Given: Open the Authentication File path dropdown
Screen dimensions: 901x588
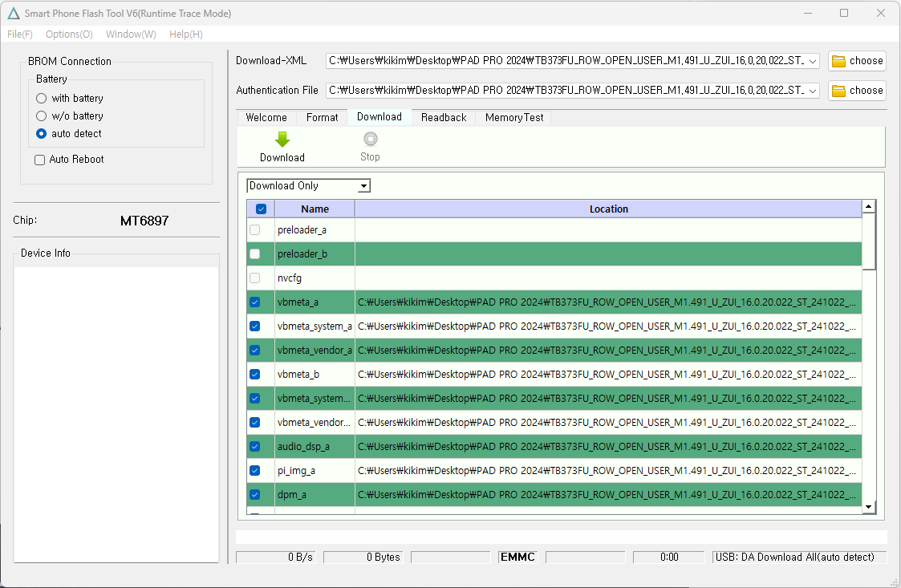Looking at the screenshot, I should click(813, 91).
